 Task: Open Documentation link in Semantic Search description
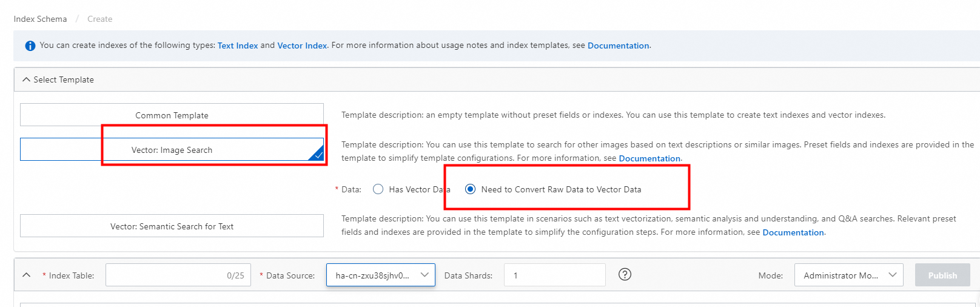point(793,232)
